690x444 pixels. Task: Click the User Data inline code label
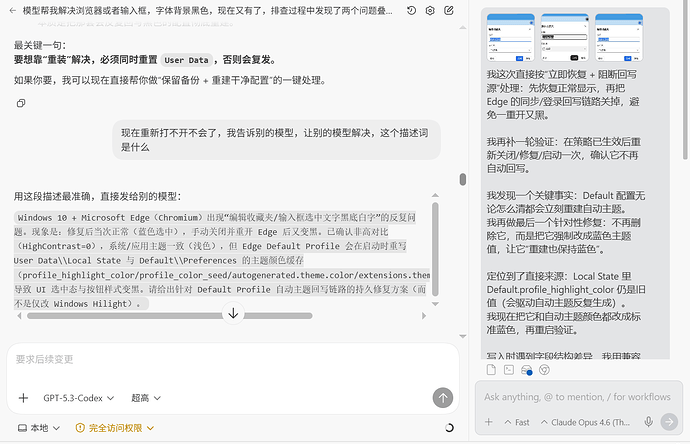pos(186,60)
